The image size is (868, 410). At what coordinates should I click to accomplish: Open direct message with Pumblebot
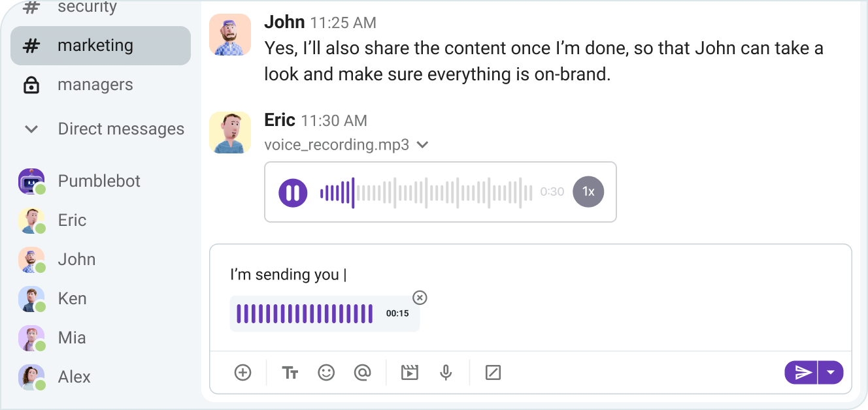click(x=99, y=181)
